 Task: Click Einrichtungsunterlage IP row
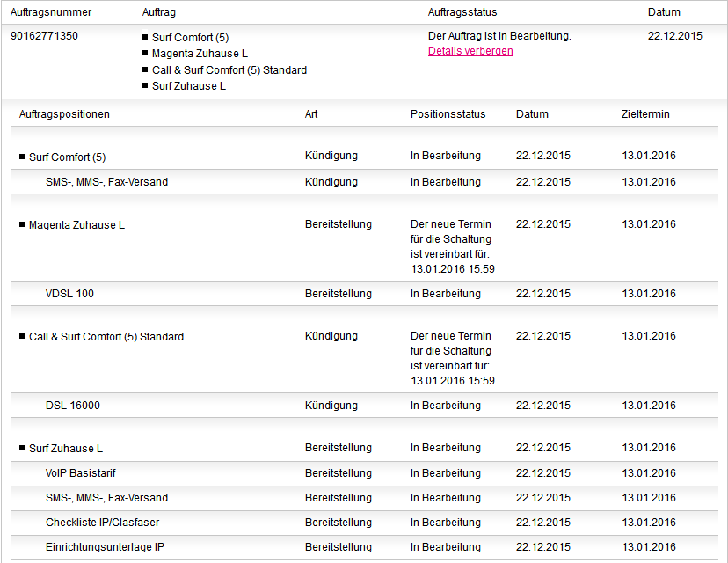(x=365, y=547)
